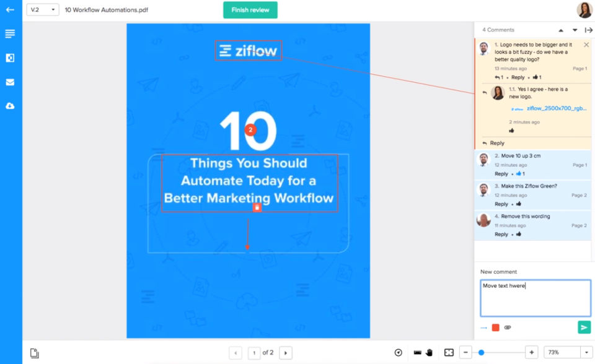
Task: Go to previous comment arrow up
Action: click(561, 30)
